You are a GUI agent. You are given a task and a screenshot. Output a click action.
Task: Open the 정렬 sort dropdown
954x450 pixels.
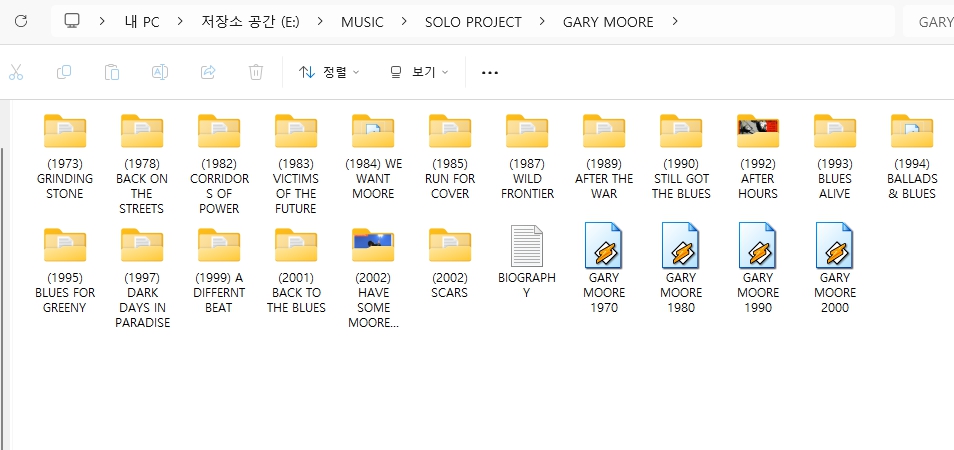tap(329, 72)
